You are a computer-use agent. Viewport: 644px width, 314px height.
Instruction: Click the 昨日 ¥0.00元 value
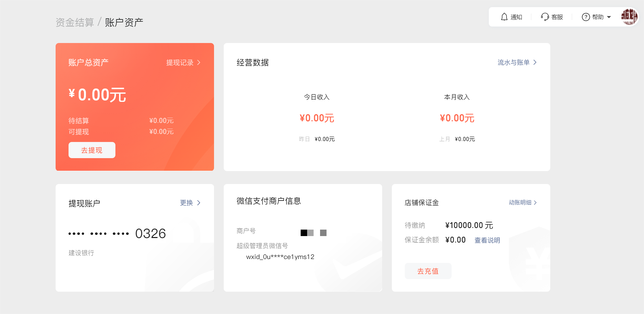point(325,139)
